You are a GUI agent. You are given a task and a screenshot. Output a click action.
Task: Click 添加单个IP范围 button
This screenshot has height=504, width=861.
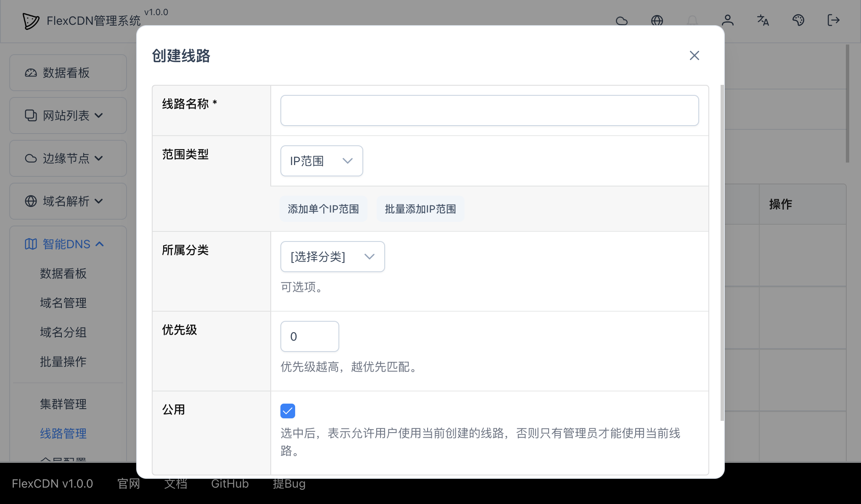(x=323, y=209)
